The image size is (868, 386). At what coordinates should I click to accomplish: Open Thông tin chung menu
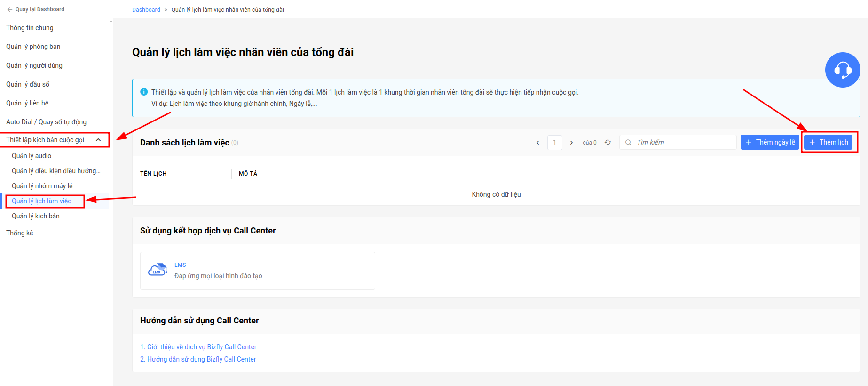click(30, 28)
